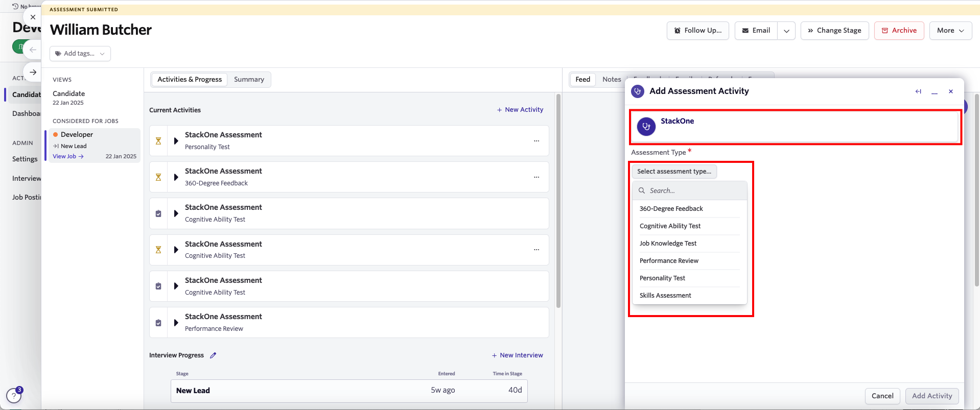980x410 pixels.
Task: Choose 360-Degree Feedback from the assessment list
Action: pos(689,209)
